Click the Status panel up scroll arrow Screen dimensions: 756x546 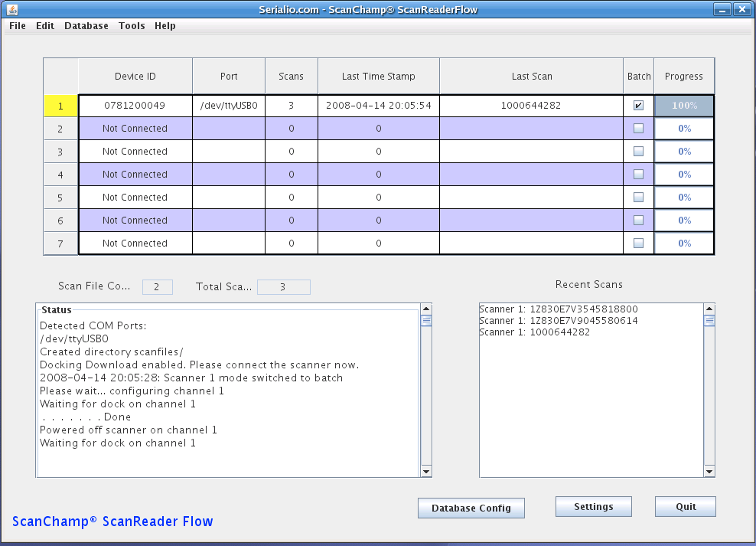point(426,309)
